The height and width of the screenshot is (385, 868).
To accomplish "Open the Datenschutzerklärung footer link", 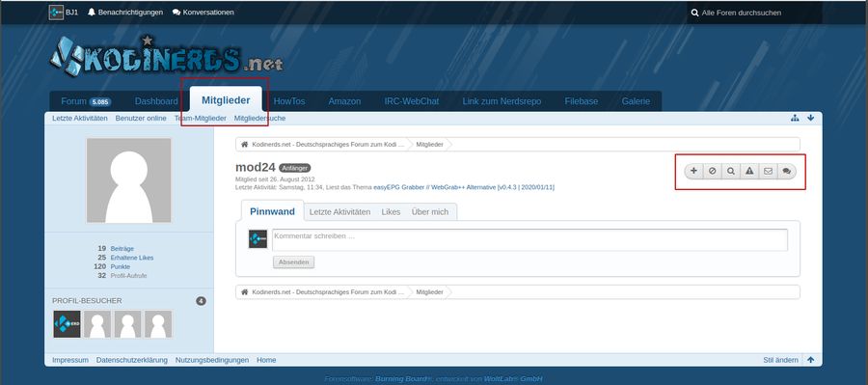I will tap(132, 360).
